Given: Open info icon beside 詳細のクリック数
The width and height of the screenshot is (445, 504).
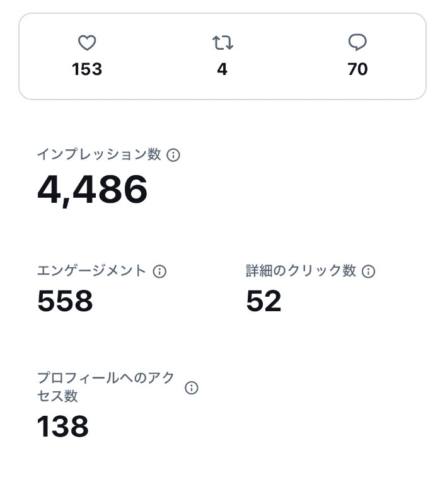Looking at the screenshot, I should (368, 272).
